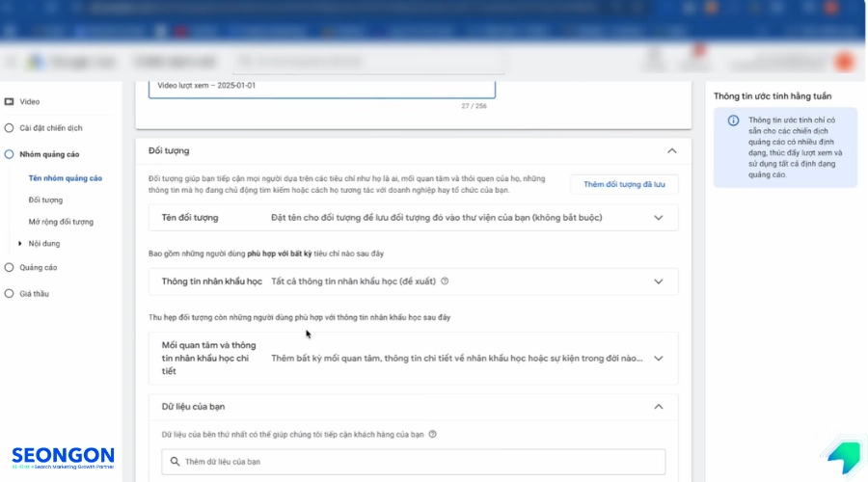Click the Thêm dữ liệu của bạn search field
The height and width of the screenshot is (482, 868).
413,462
